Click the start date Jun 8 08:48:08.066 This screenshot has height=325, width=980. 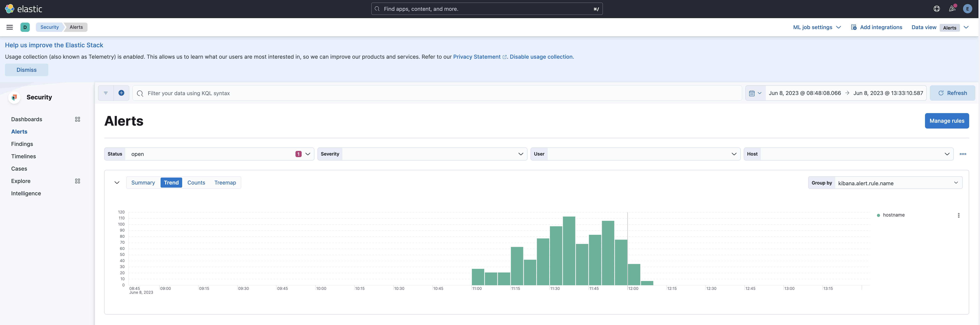pyautogui.click(x=805, y=93)
